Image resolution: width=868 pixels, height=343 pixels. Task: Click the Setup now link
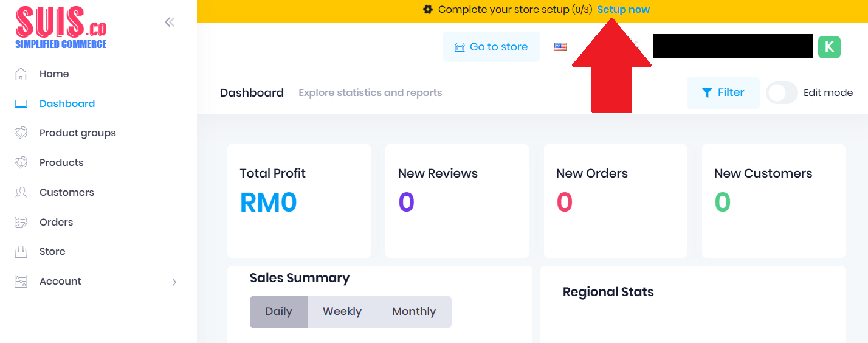(x=624, y=10)
